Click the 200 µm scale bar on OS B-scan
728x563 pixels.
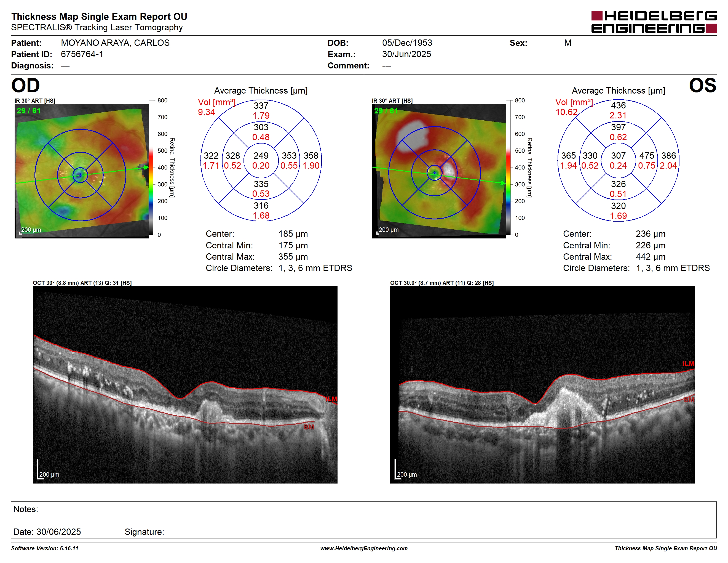coord(406,470)
